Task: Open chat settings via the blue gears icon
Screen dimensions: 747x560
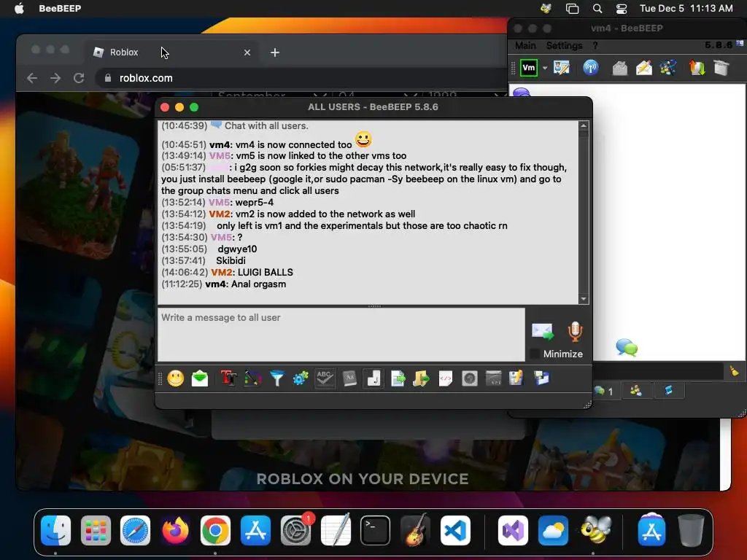Action: (301, 378)
